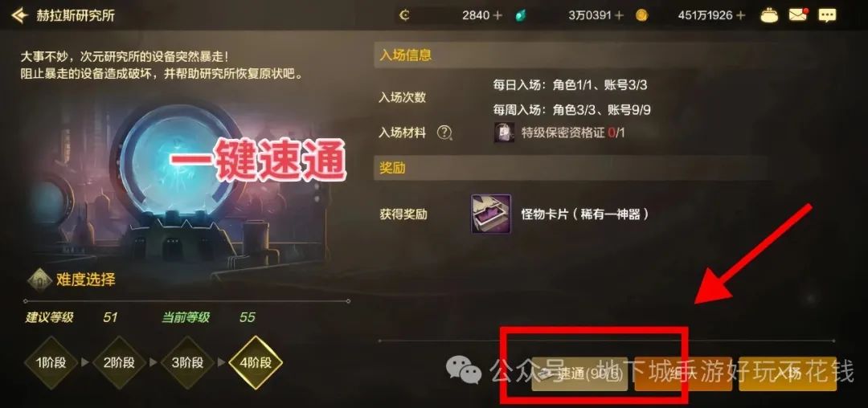Tap the plus beside 3万0391 gems
This screenshot has height=408, width=868.
tap(619, 15)
